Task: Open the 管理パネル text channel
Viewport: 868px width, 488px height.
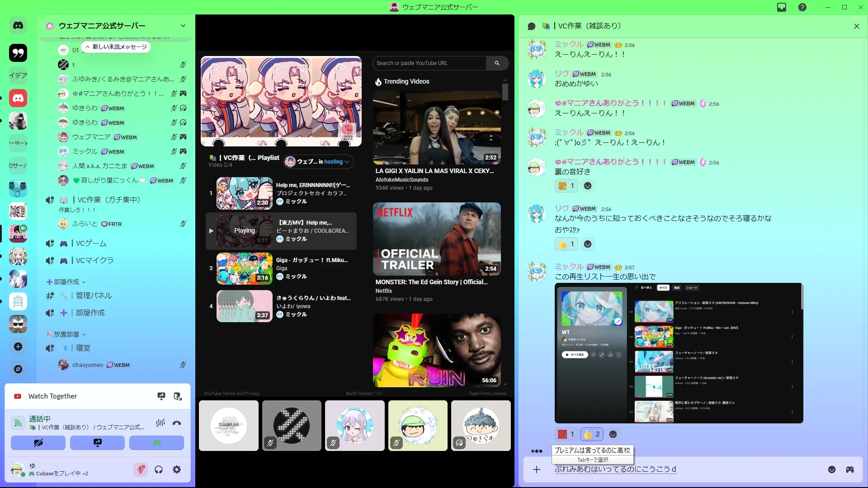Action: [x=94, y=296]
